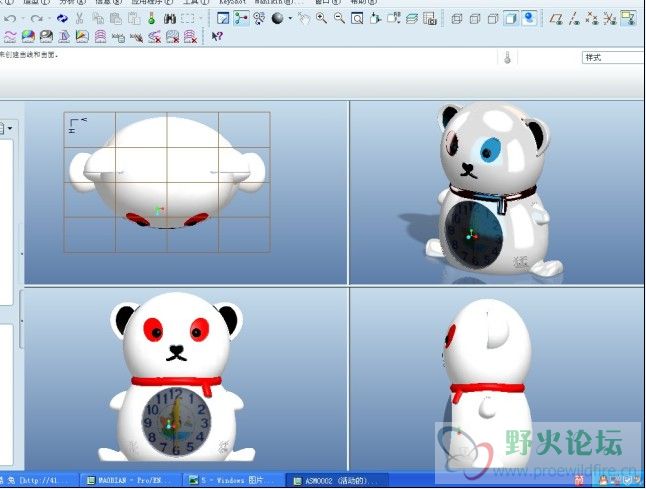Click the Redo arrow icon
Screen dimensions: 646x489
pos(37,19)
